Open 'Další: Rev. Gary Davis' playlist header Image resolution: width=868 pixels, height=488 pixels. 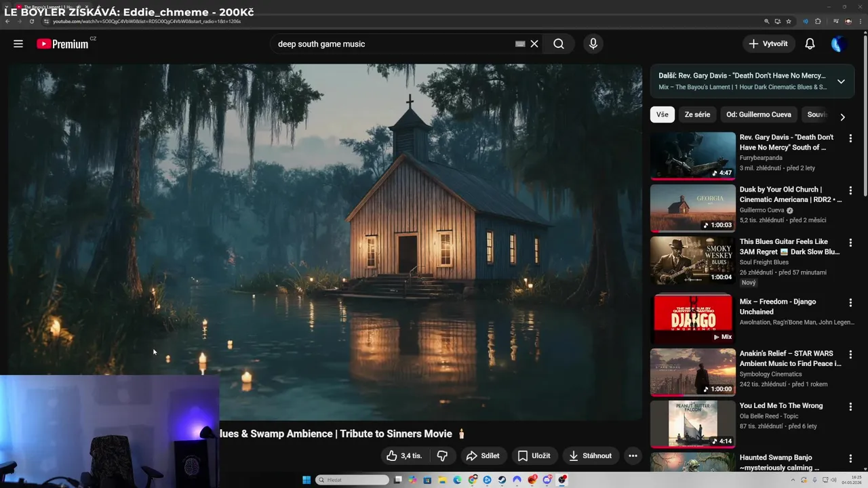coord(742,76)
